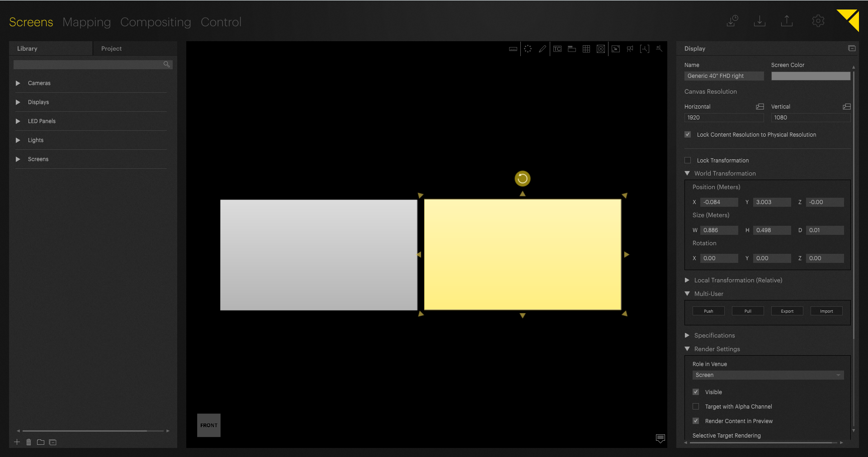Click the ruler measurement icon in viewport toolbar
The height and width of the screenshot is (457, 868).
513,49
